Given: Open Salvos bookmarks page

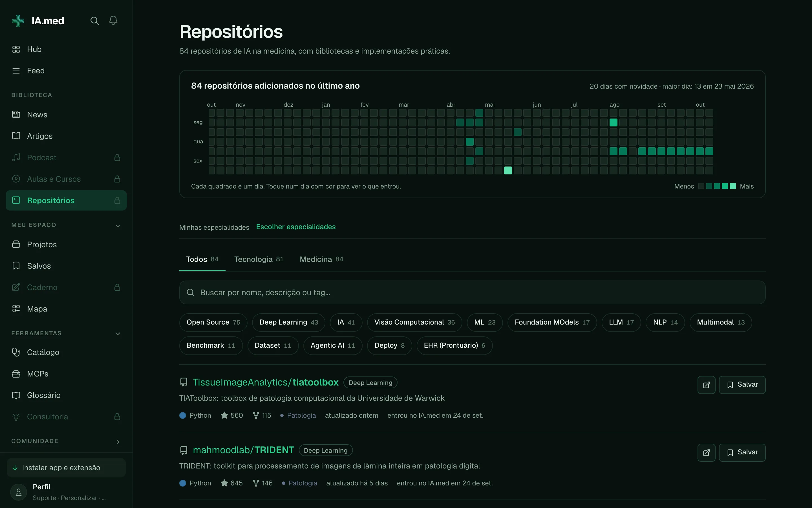Looking at the screenshot, I should [x=66, y=266].
